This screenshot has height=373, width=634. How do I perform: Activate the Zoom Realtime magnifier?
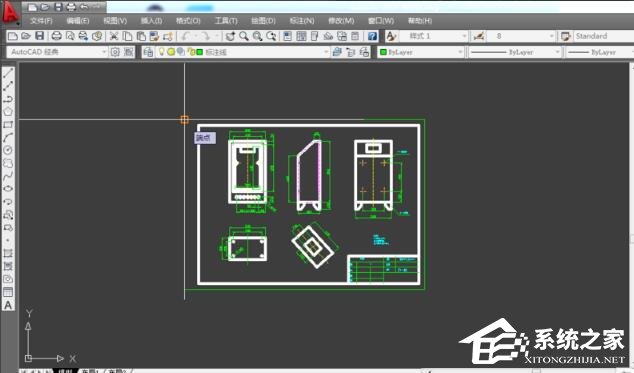(244, 36)
